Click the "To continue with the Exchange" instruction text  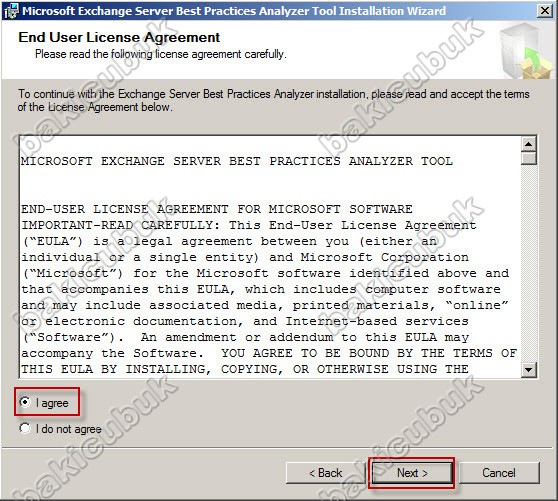point(273,100)
